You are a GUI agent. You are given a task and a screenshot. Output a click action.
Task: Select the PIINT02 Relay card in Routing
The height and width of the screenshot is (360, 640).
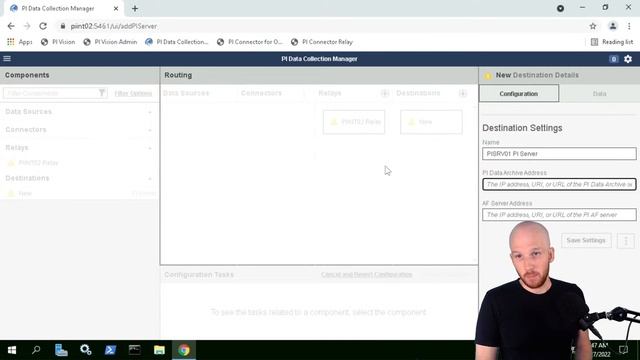(354, 122)
